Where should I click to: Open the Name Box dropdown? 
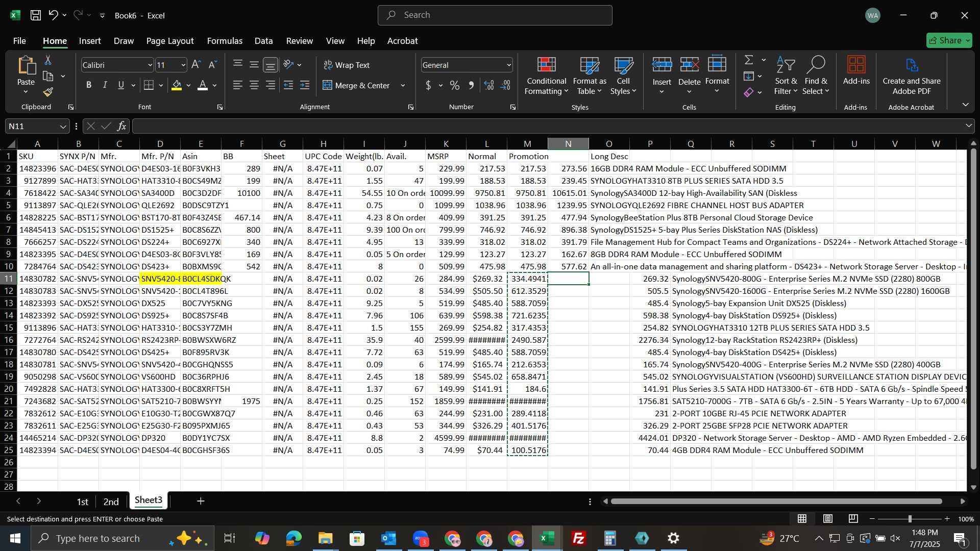(63, 127)
